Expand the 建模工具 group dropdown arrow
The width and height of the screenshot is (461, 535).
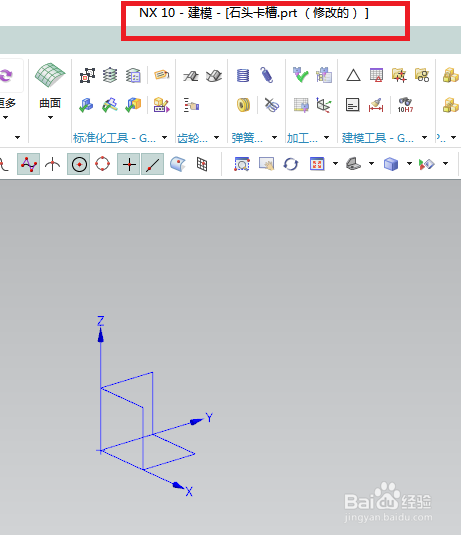[x=424, y=138]
